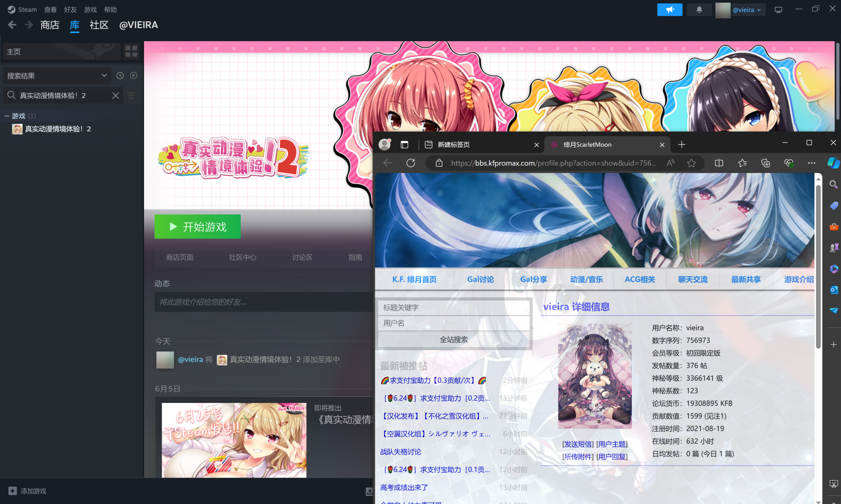Viewport: 841px width, 504px height.
Task: Click the 用户名 search input field
Action: tap(453, 323)
